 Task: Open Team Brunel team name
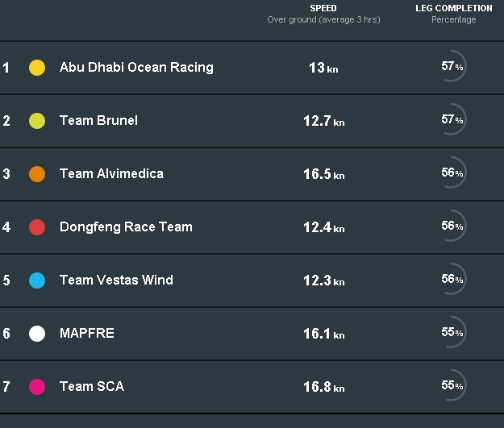(x=98, y=120)
